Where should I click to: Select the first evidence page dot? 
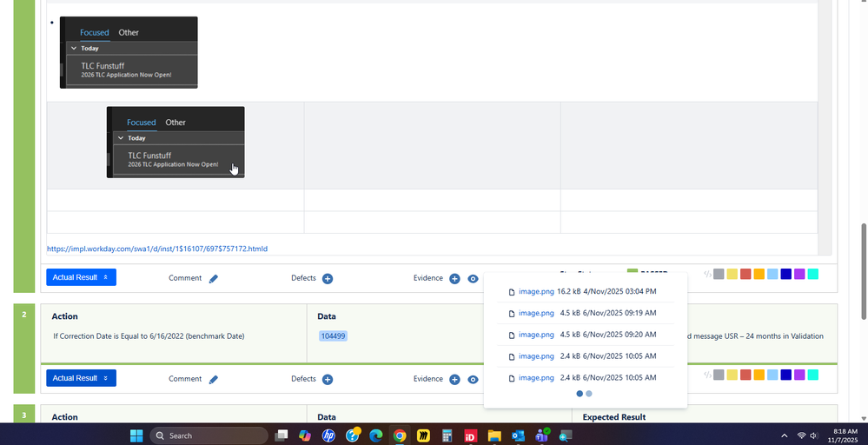point(580,394)
